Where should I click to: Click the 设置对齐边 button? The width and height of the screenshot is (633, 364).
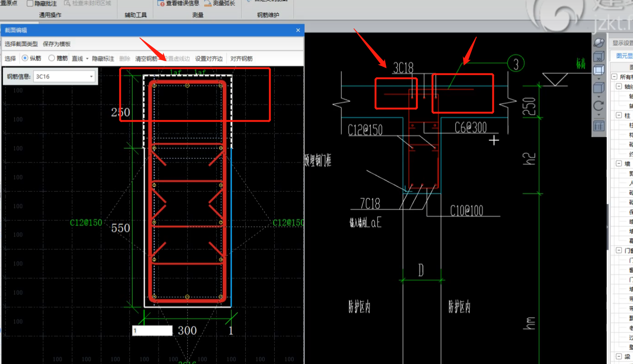pyautogui.click(x=209, y=59)
